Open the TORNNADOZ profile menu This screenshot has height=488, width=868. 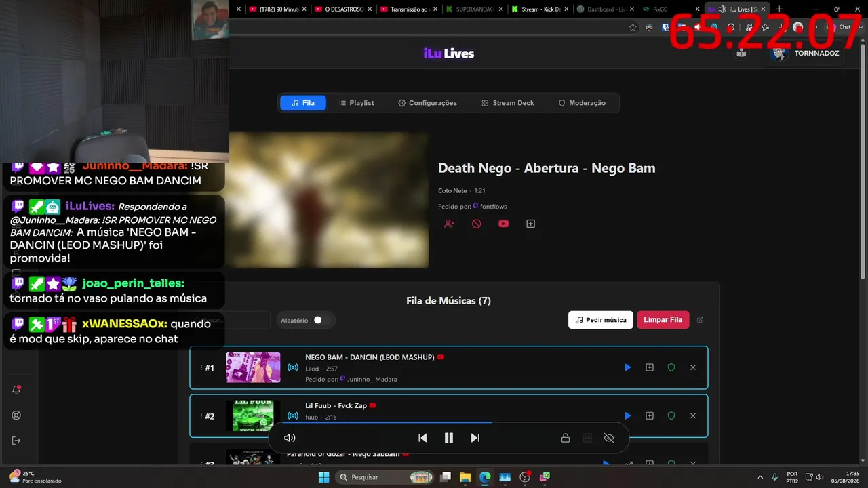point(805,53)
